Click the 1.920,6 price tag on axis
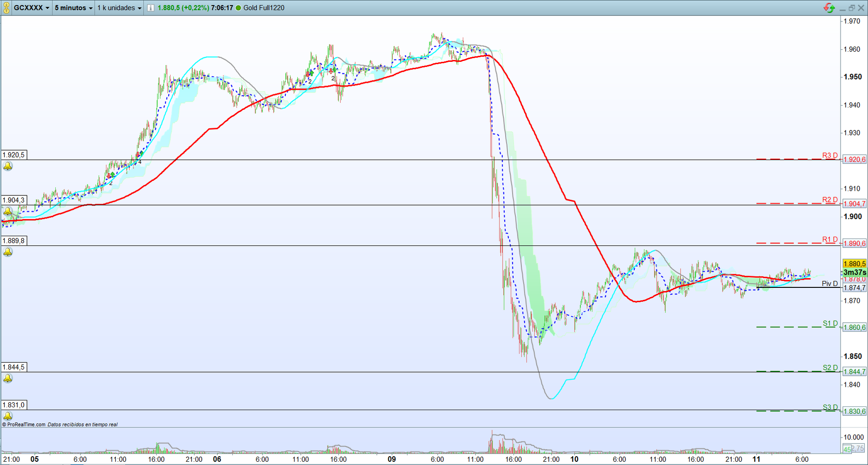 tap(855, 159)
